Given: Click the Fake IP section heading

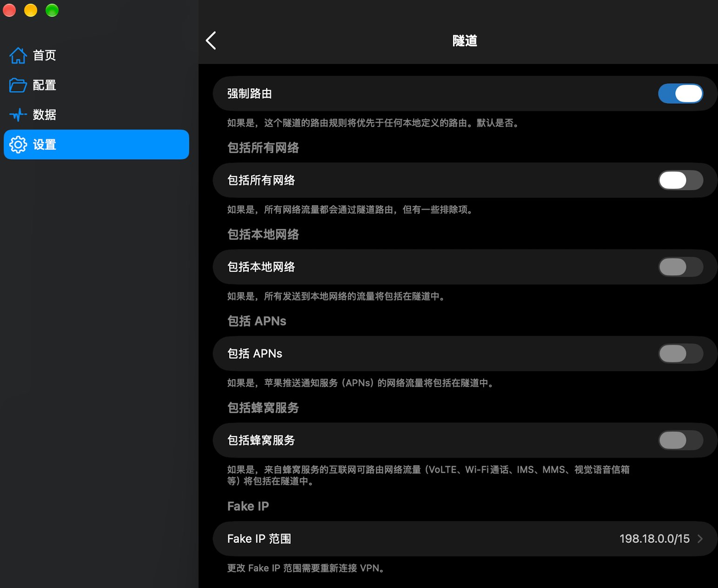Looking at the screenshot, I should (x=248, y=506).
